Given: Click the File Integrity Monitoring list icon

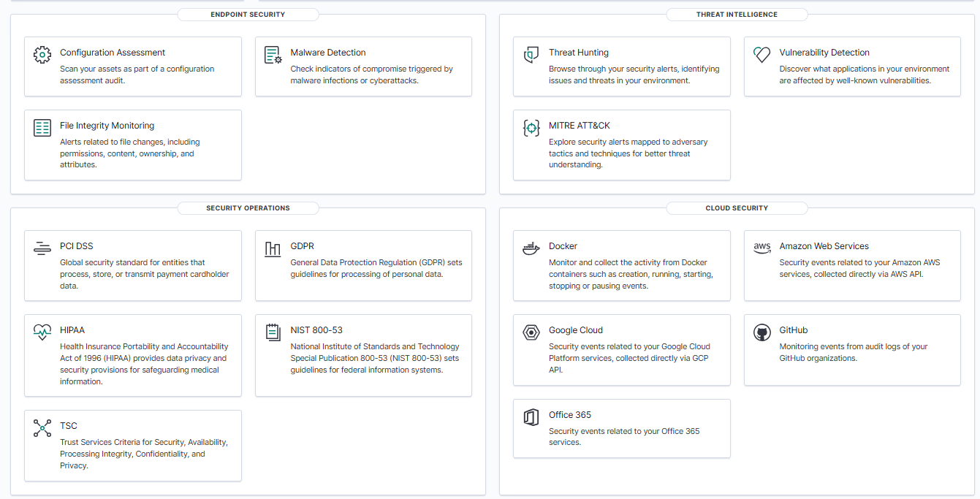Looking at the screenshot, I should [42, 128].
